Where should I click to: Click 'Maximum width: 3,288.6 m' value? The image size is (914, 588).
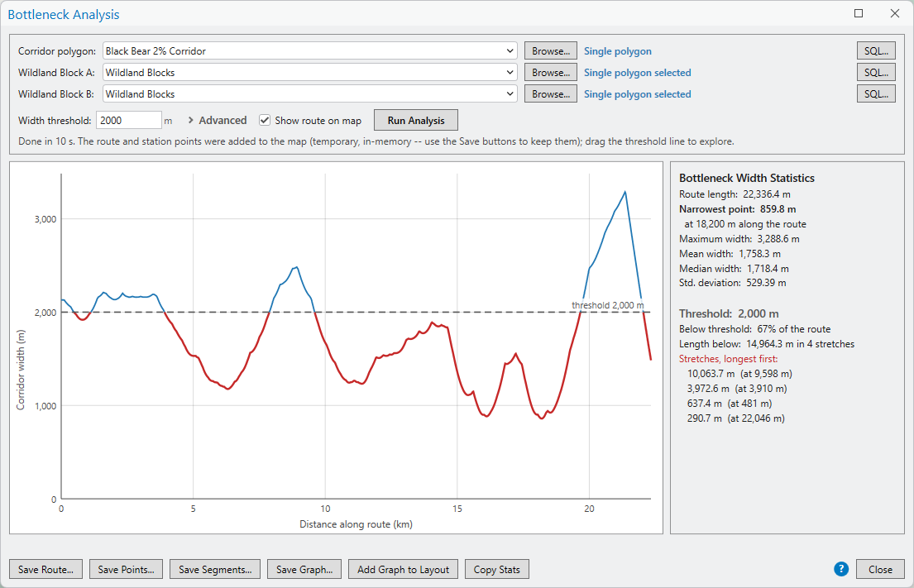click(739, 239)
